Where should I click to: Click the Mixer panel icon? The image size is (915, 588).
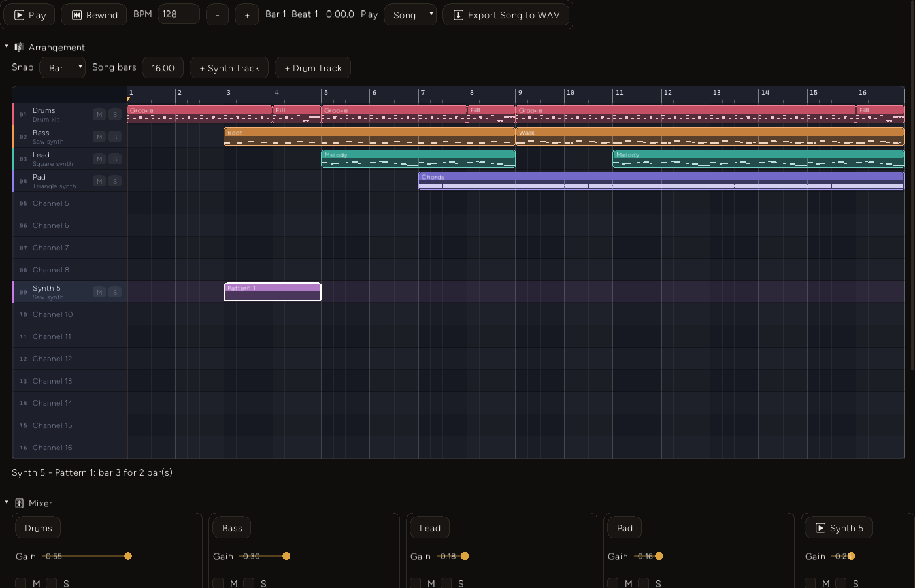click(x=19, y=503)
